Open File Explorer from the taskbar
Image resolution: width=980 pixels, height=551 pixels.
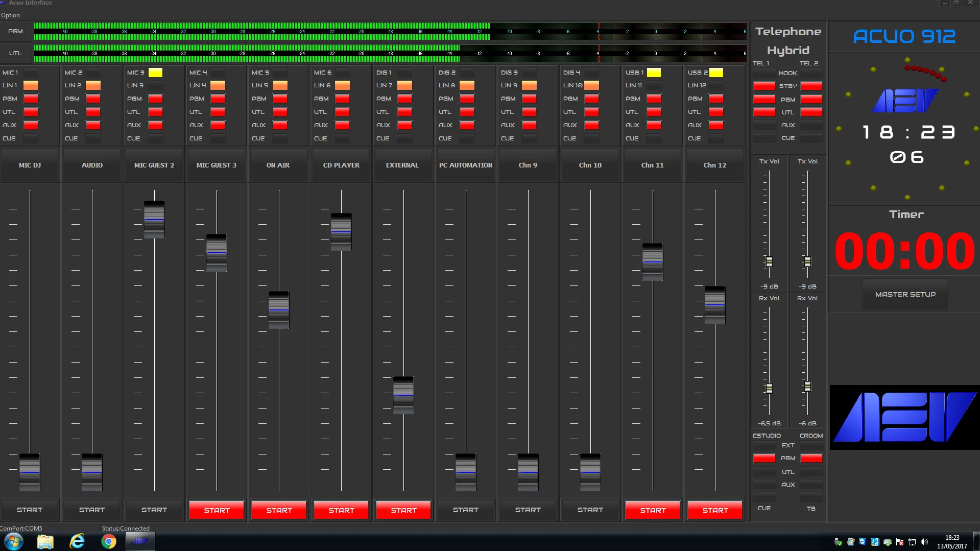pos(45,541)
